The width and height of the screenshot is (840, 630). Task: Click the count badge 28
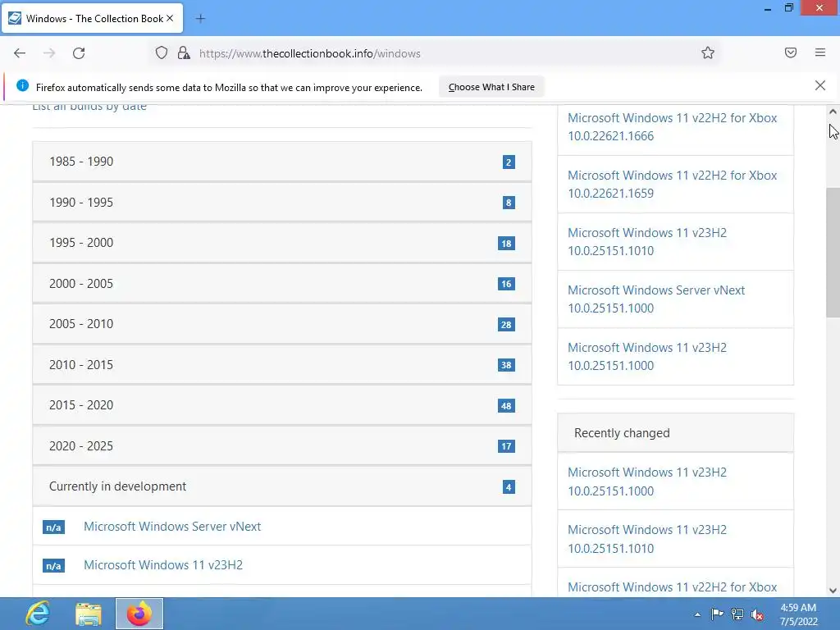[506, 324]
